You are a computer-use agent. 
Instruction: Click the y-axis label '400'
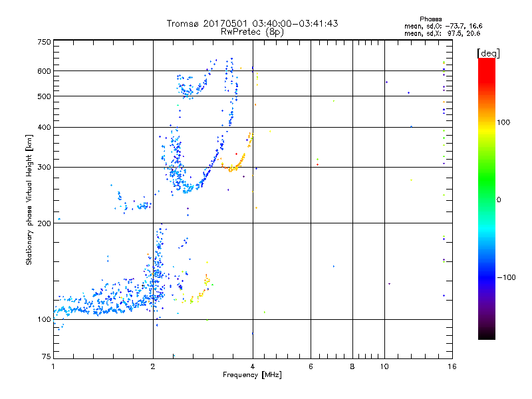click(44, 127)
